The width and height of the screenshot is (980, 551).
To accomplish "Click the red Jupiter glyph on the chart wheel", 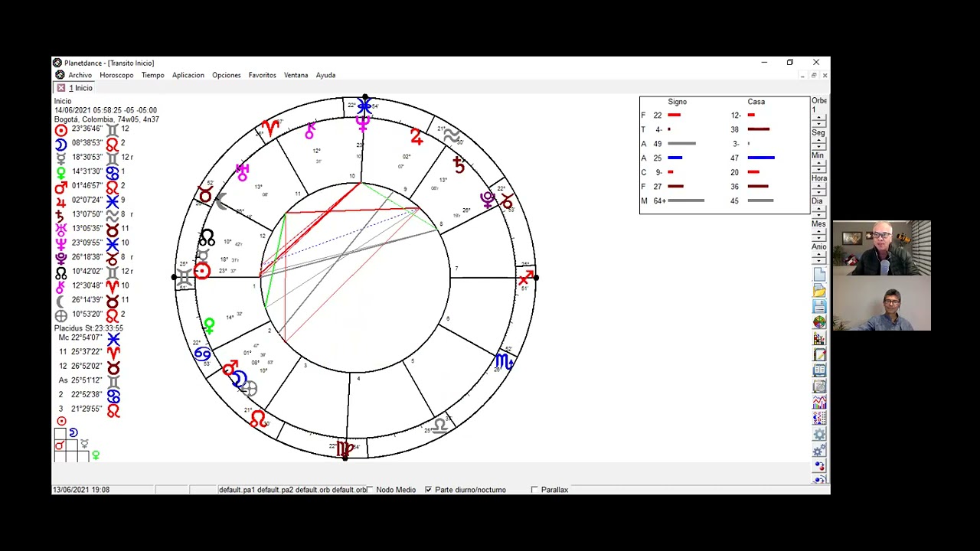I will pyautogui.click(x=416, y=137).
